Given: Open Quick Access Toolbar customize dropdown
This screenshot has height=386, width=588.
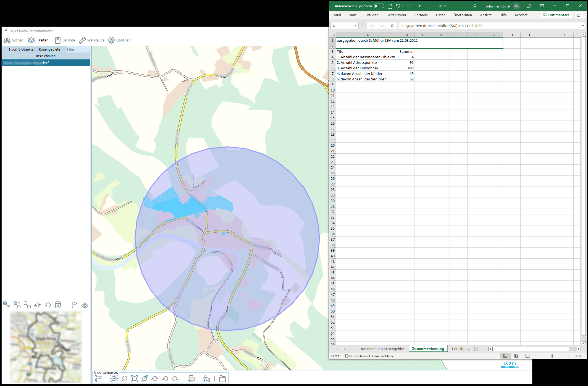Looking at the screenshot, I should [x=419, y=6].
